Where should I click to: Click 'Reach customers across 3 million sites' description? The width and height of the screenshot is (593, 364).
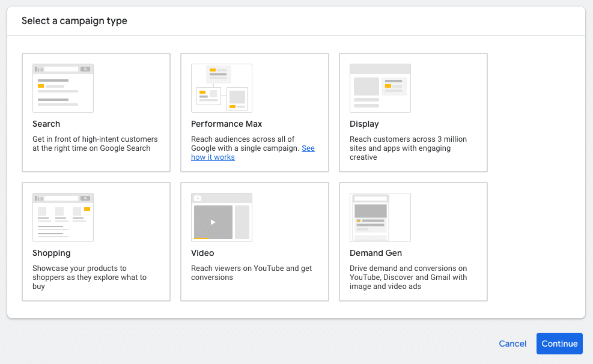(x=408, y=148)
